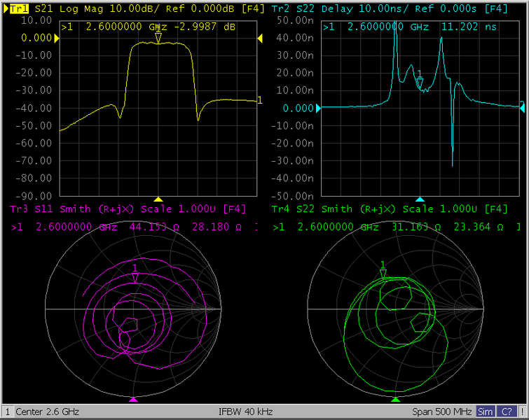Click magenta marker below S11 Smith chart

[x=134, y=400]
